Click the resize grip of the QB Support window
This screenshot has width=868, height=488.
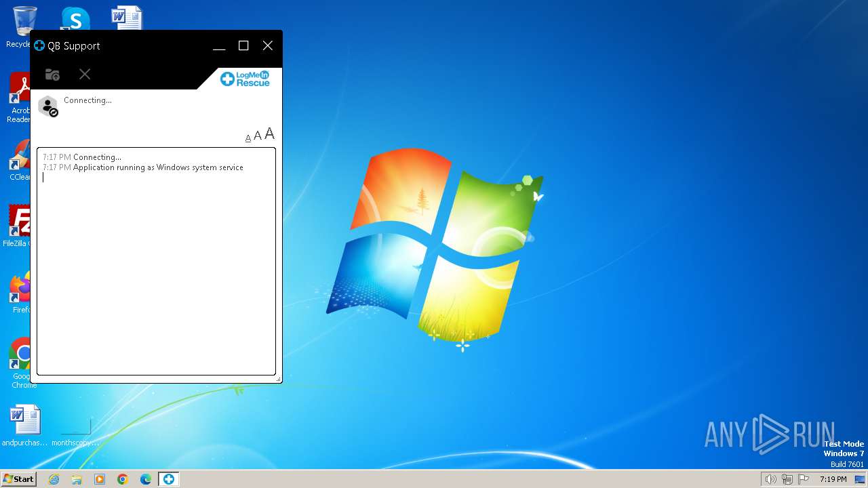point(279,380)
